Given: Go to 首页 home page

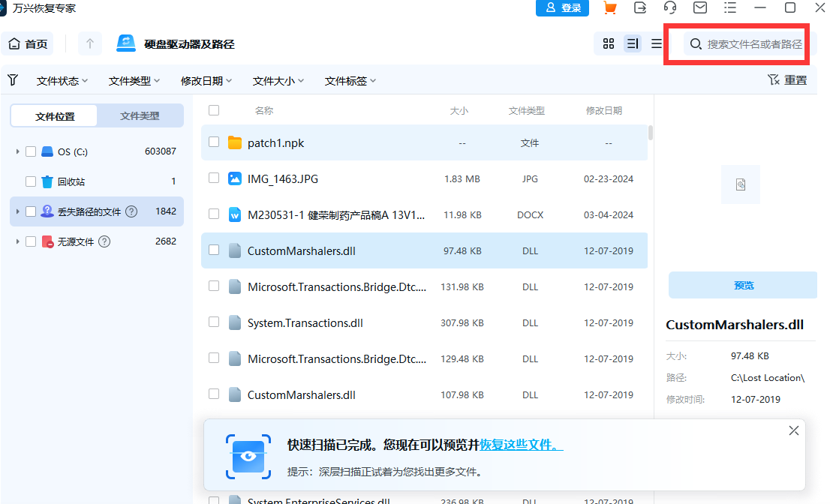Looking at the screenshot, I should pyautogui.click(x=27, y=43).
